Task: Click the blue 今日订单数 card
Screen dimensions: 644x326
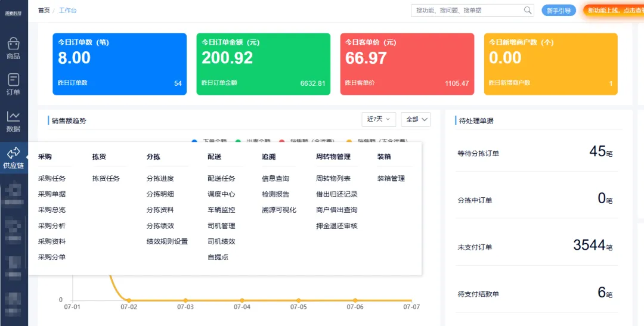Action: click(x=119, y=64)
